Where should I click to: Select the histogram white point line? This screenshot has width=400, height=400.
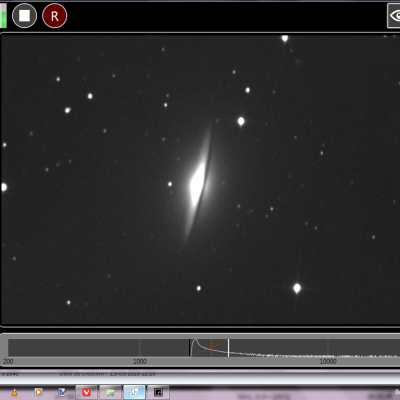coord(228,348)
